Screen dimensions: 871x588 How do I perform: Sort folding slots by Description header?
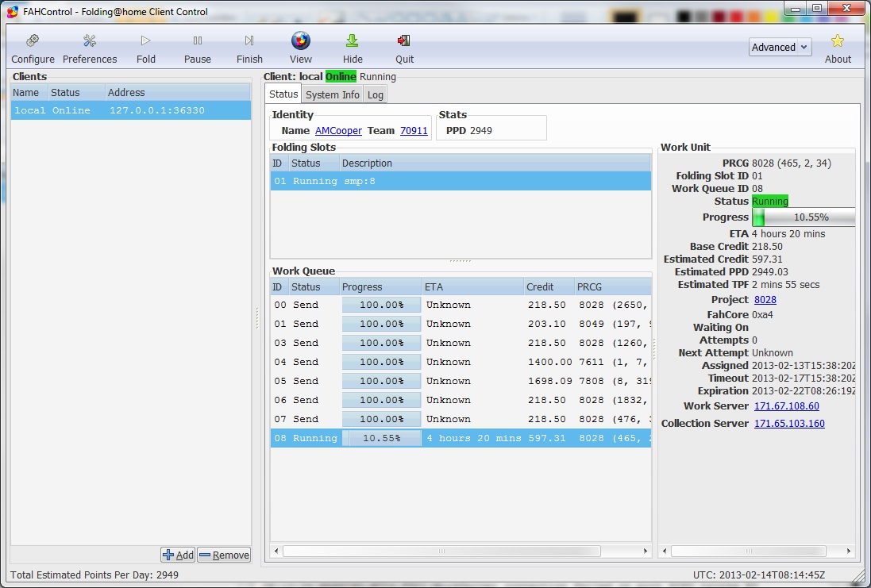495,163
